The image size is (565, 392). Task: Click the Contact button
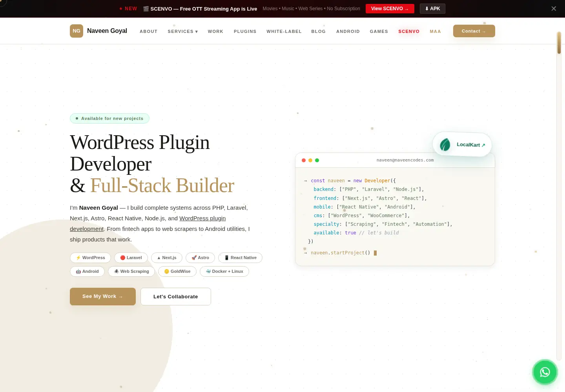coord(474,31)
